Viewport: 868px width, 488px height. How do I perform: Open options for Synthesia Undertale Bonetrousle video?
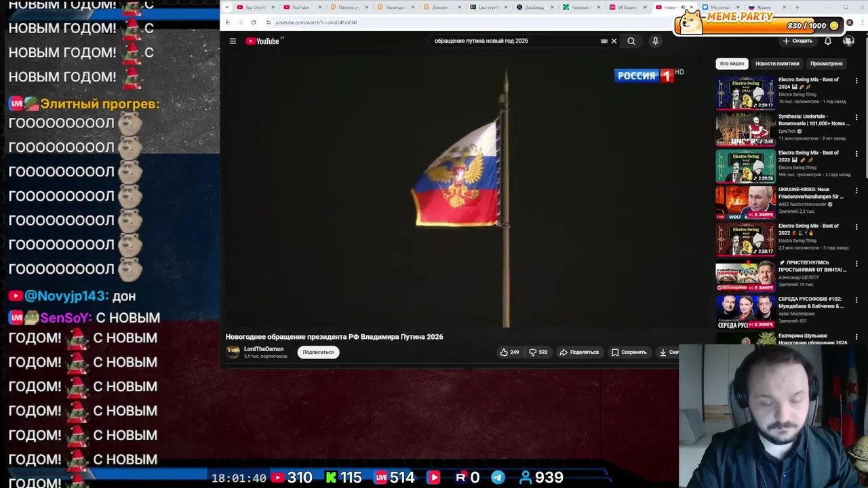pyautogui.click(x=856, y=117)
